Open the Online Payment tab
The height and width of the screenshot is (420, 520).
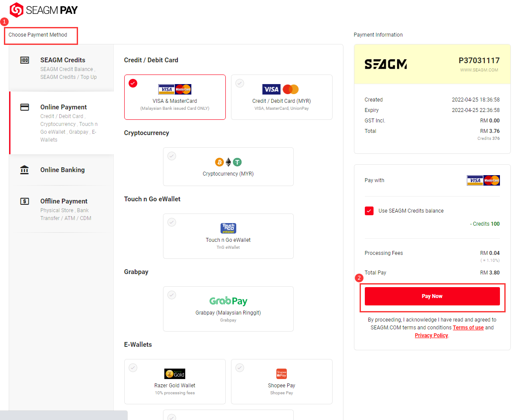pos(61,123)
